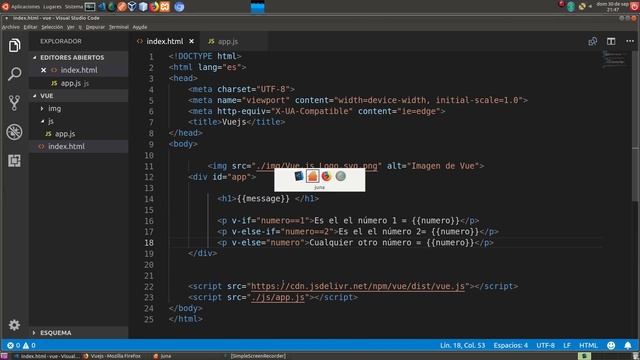The image size is (640, 360).
Task: Open the Depurar menu
Action: point(95,27)
